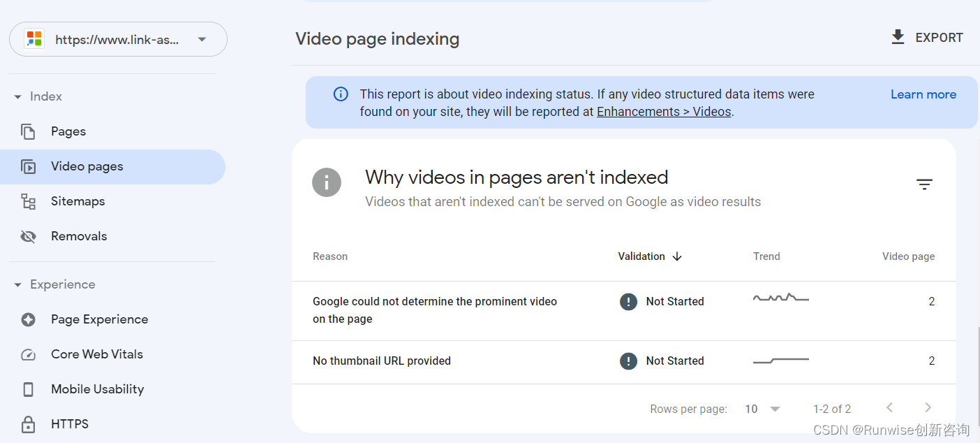Click the Pages document icon
Screen dimensions: 980x443
pyautogui.click(x=28, y=131)
